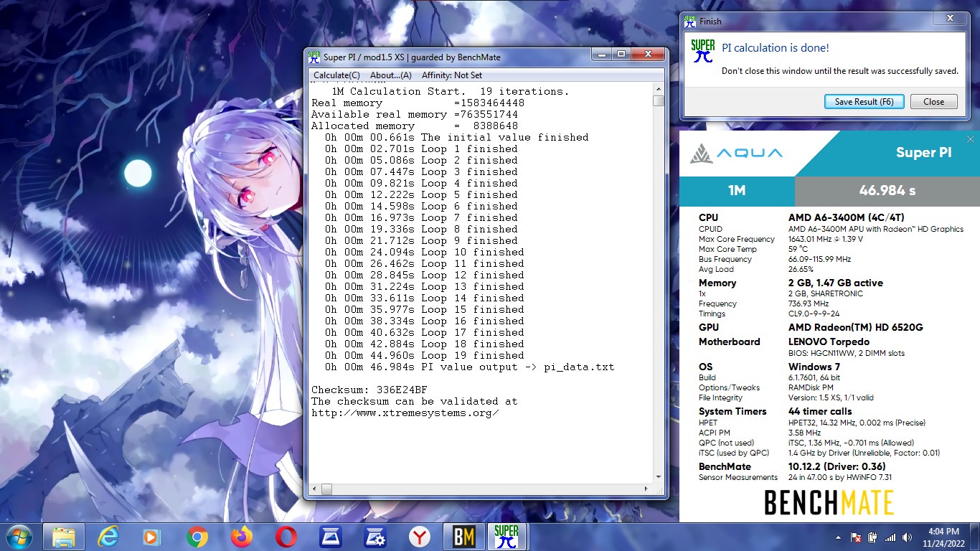
Task: Click the BENCHMATE logo at the panel bottom
Action: click(829, 503)
